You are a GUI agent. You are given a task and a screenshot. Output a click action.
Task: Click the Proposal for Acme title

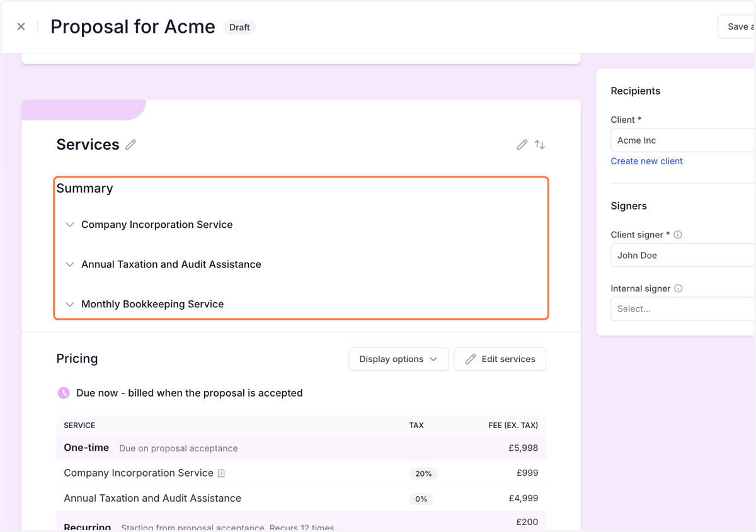133,26
